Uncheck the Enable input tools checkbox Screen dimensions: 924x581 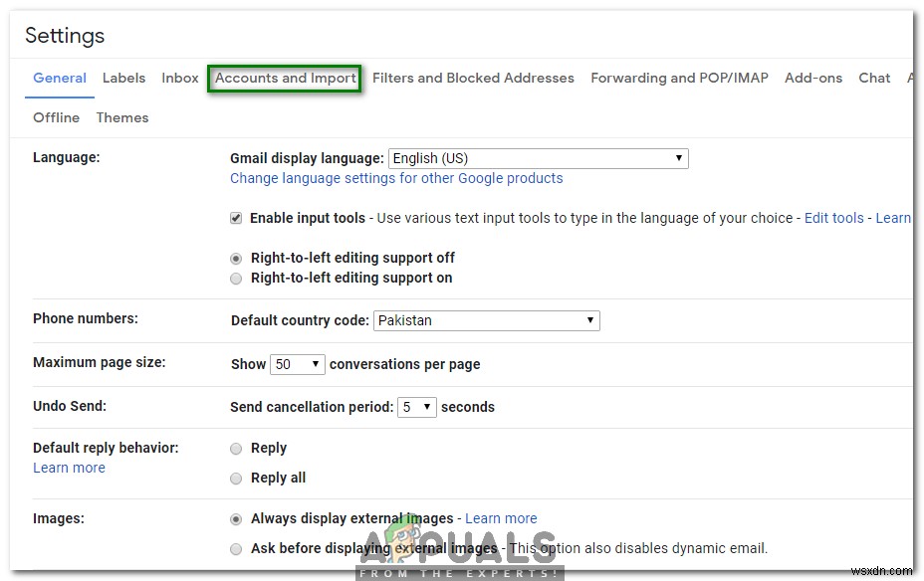tap(236, 218)
